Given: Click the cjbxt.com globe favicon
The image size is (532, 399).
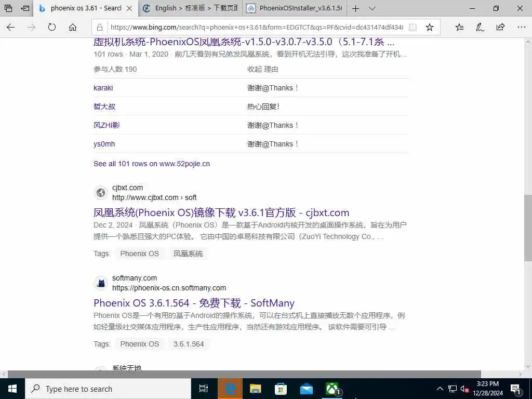Looking at the screenshot, I should point(101,193).
